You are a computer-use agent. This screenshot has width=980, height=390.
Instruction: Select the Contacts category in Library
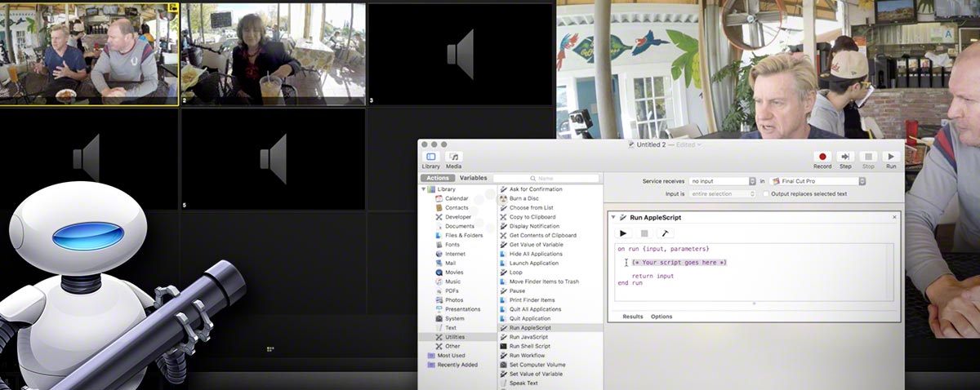point(450,208)
